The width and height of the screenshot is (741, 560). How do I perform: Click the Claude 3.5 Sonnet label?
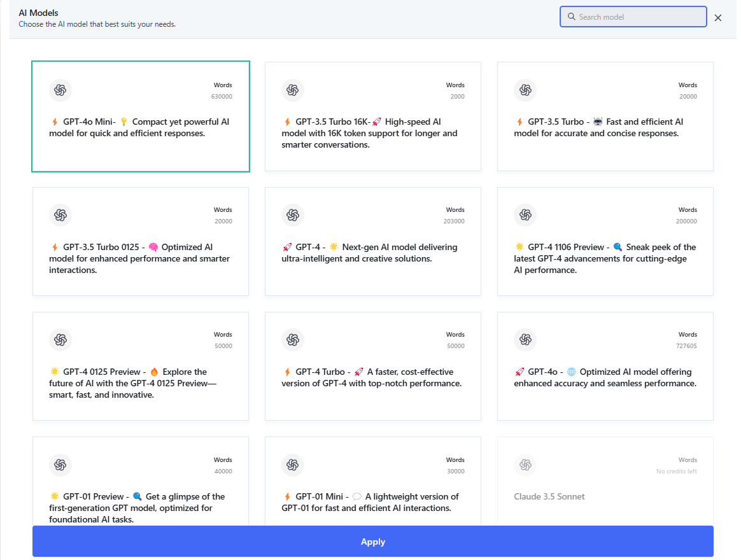click(549, 496)
